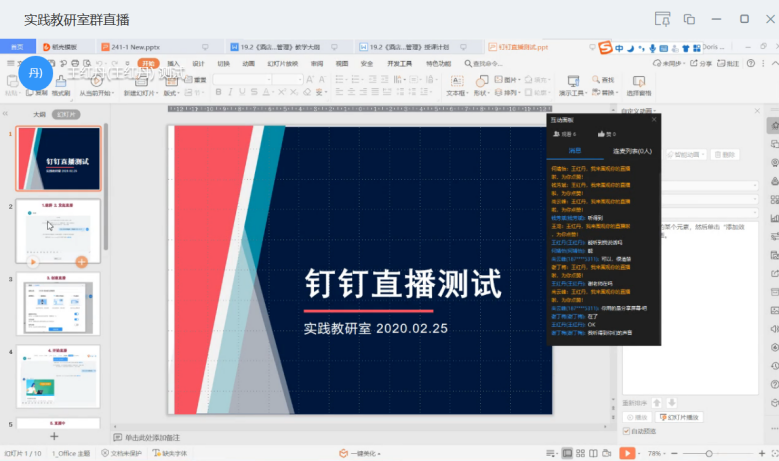Click the print icon in quick toolbar

[75, 64]
